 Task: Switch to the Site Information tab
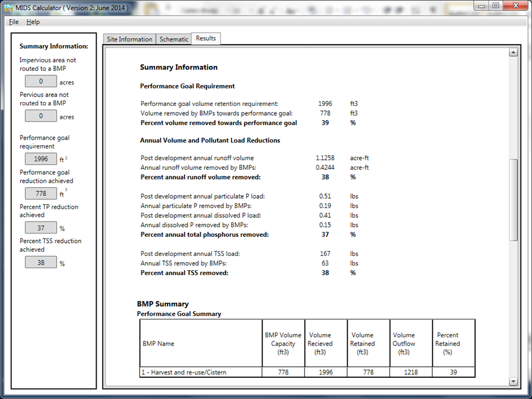coord(129,39)
